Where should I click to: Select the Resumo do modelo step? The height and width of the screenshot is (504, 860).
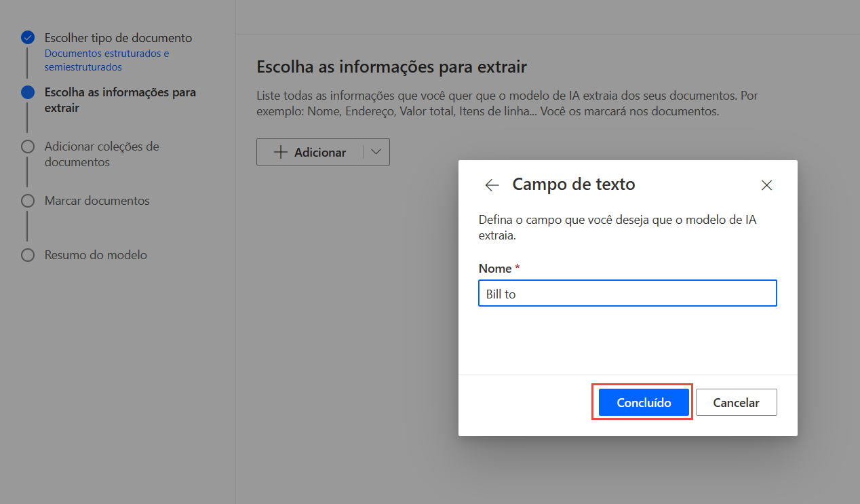point(96,255)
